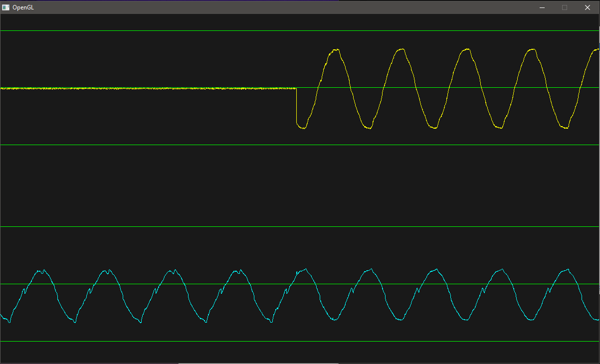Screen dimensions: 600x364
Task: Click the disabled maximize button
Action: pyautogui.click(x=565, y=7)
